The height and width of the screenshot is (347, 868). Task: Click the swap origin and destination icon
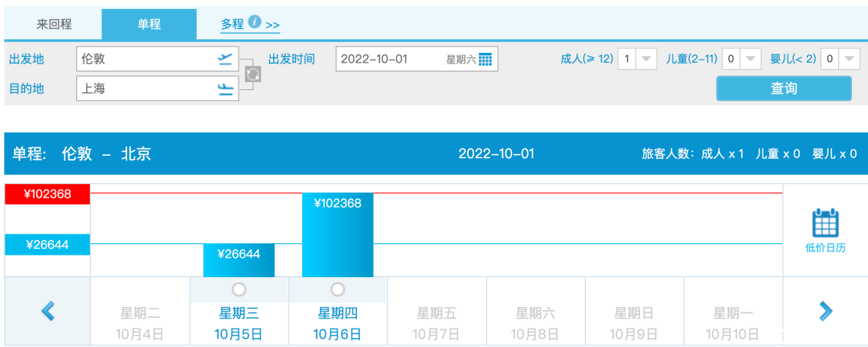point(253,74)
